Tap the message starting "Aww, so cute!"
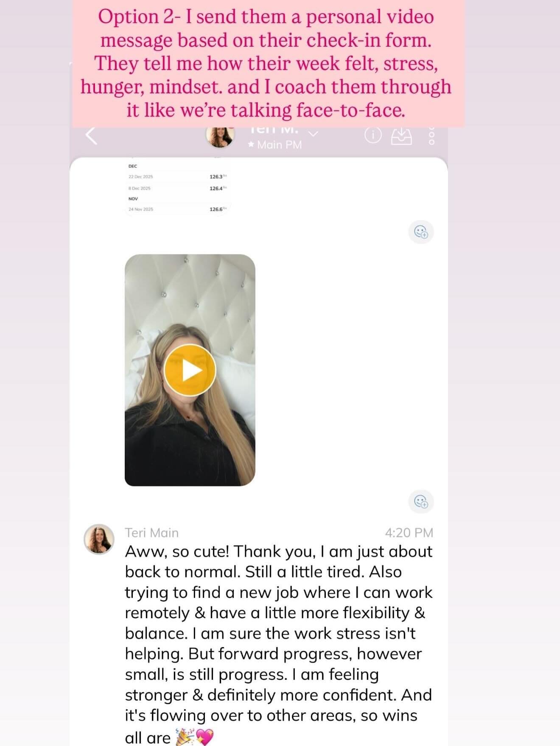This screenshot has height=746, width=560. pyautogui.click(x=279, y=644)
